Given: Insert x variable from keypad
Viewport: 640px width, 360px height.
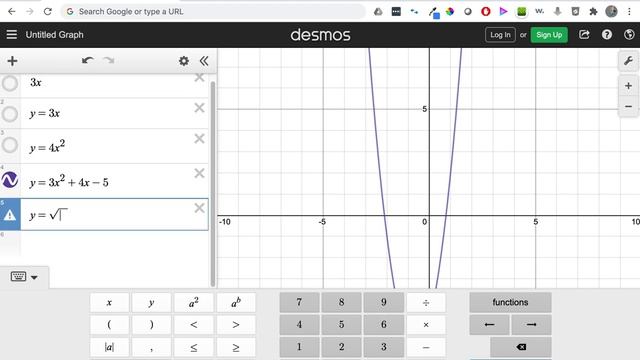Looking at the screenshot, I should tap(109, 302).
